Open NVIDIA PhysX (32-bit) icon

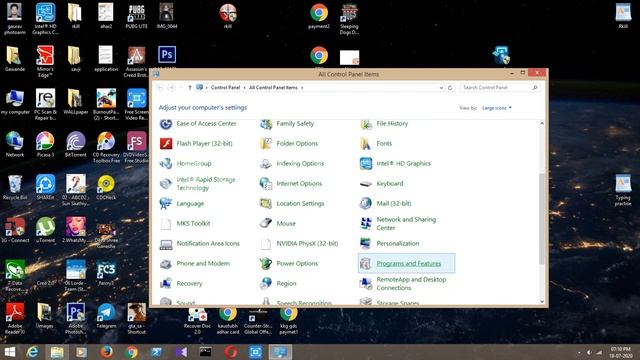click(266, 244)
